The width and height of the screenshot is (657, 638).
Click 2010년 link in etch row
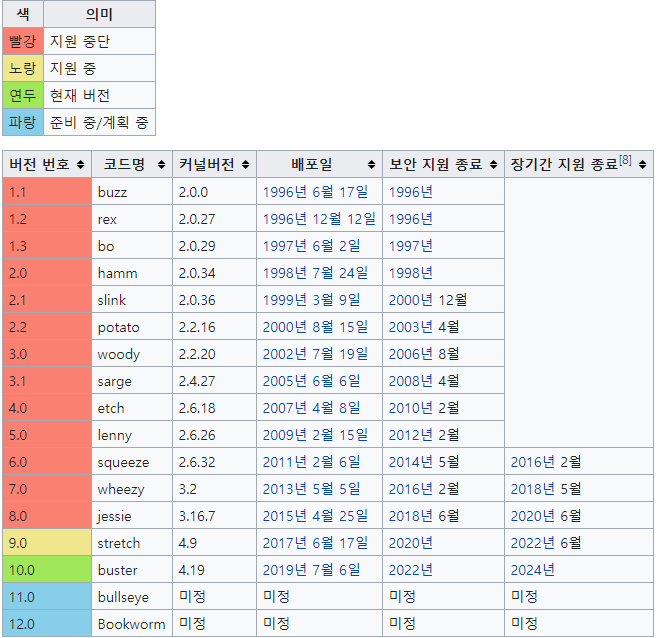(411, 408)
